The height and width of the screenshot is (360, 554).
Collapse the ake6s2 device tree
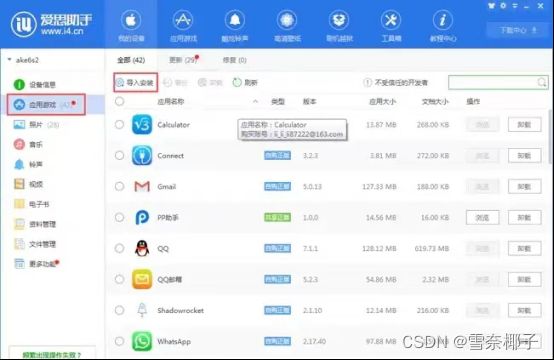click(x=10, y=60)
